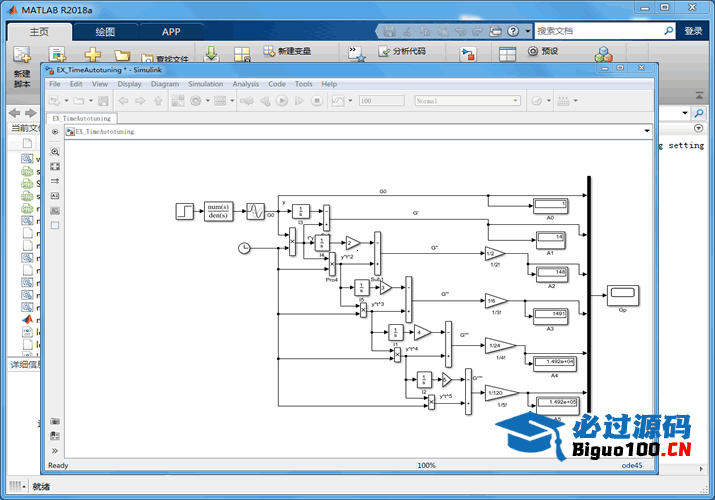
Task: Click the Stop simulation button
Action: (x=317, y=101)
